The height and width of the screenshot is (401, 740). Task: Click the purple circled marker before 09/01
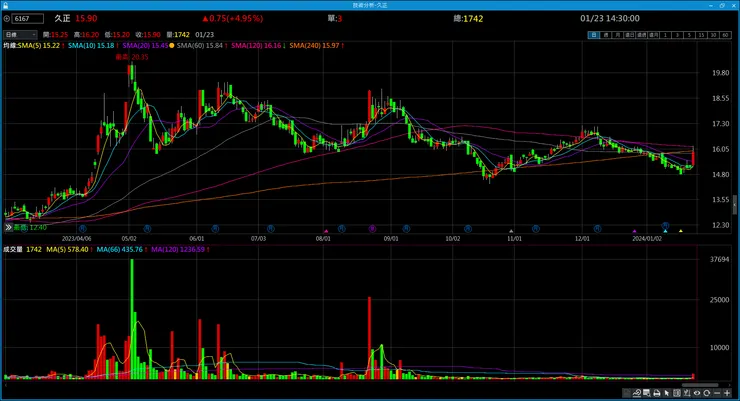tap(372, 229)
